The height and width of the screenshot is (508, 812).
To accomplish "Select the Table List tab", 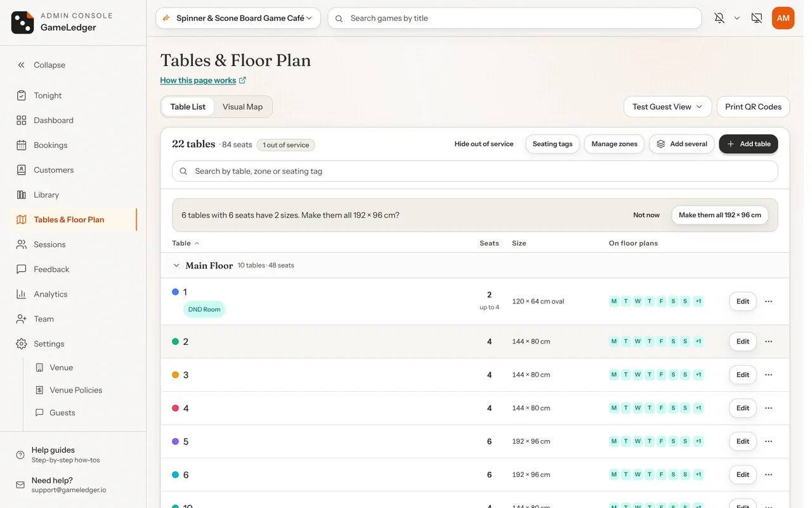I will coord(188,107).
